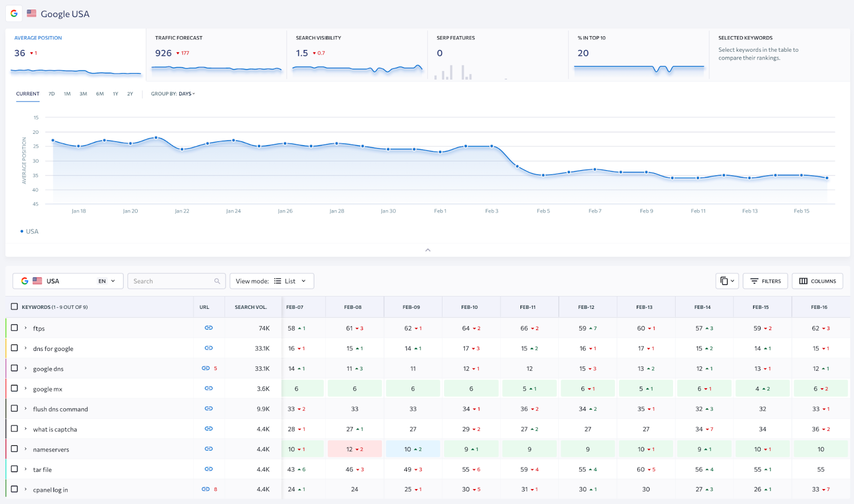Click the USA legend color dot
This screenshot has height=504, width=854.
pos(22,231)
